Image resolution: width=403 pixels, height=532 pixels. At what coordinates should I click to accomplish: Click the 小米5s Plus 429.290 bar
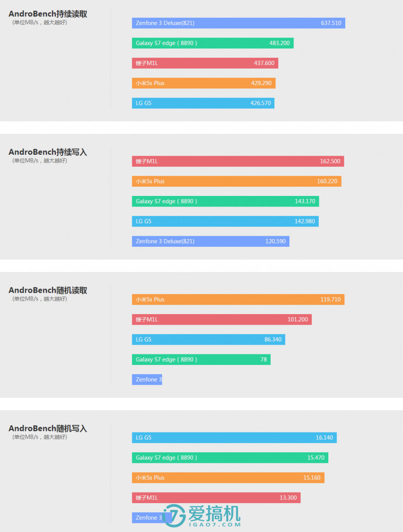pos(203,83)
